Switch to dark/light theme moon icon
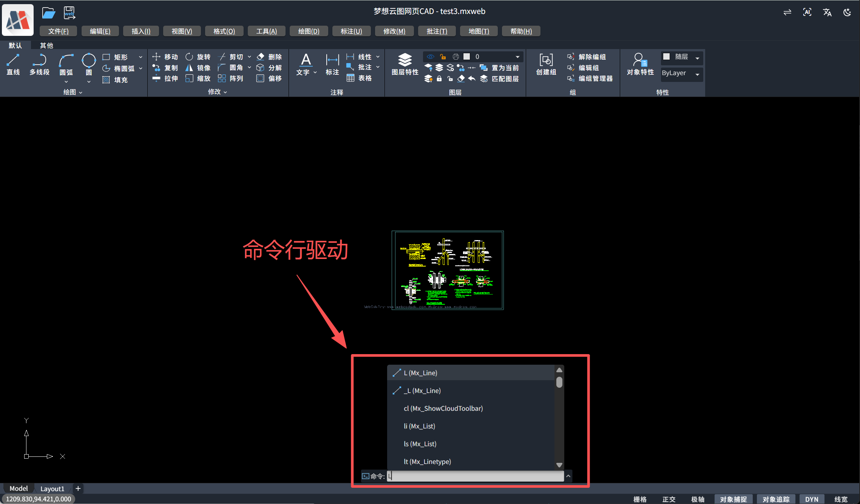Screen dimensions: 860x504 tap(847, 12)
